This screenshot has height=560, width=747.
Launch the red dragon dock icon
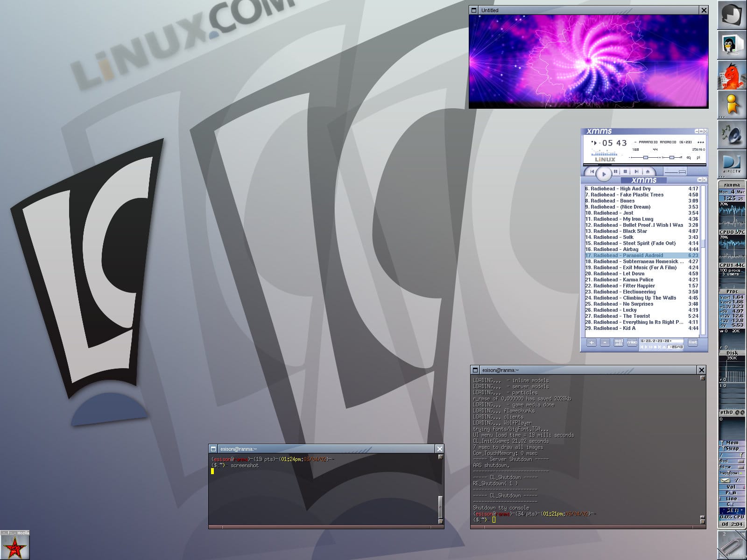732,75
